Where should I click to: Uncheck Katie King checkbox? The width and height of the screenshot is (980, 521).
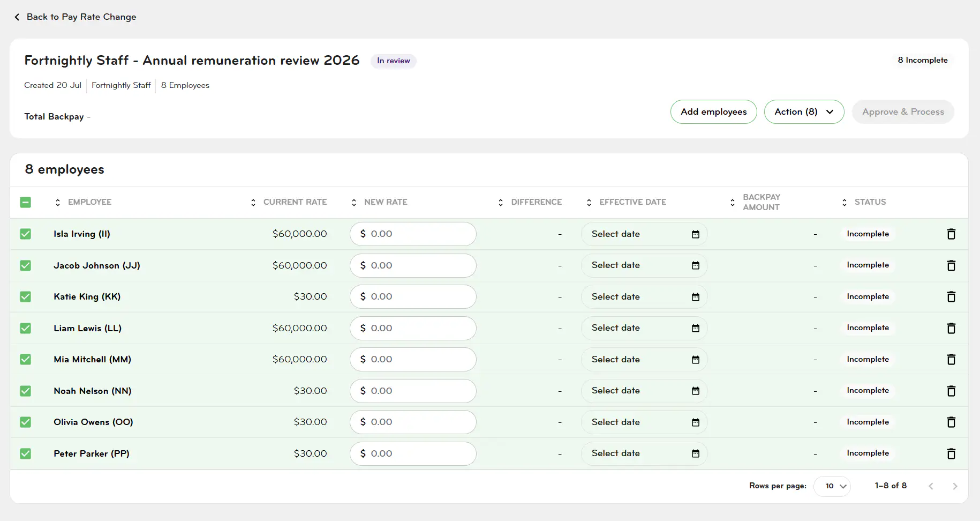[25, 296]
